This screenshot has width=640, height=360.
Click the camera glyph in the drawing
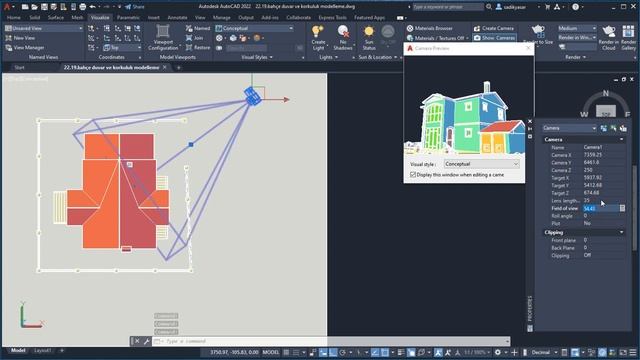click(252, 96)
